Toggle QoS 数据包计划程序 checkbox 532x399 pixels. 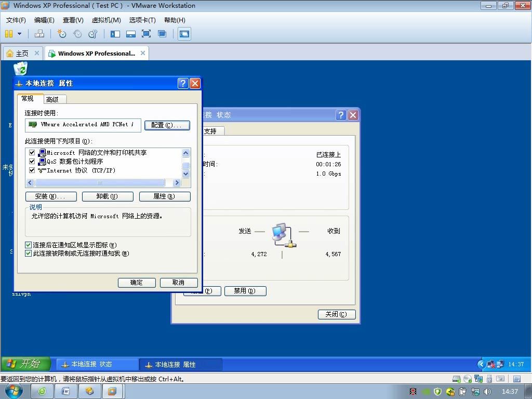coord(32,161)
